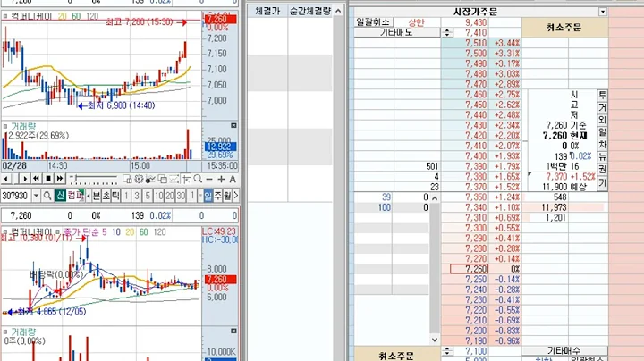Step the chart back one bar
This screenshot has height=361, width=644.
click(x=6, y=179)
